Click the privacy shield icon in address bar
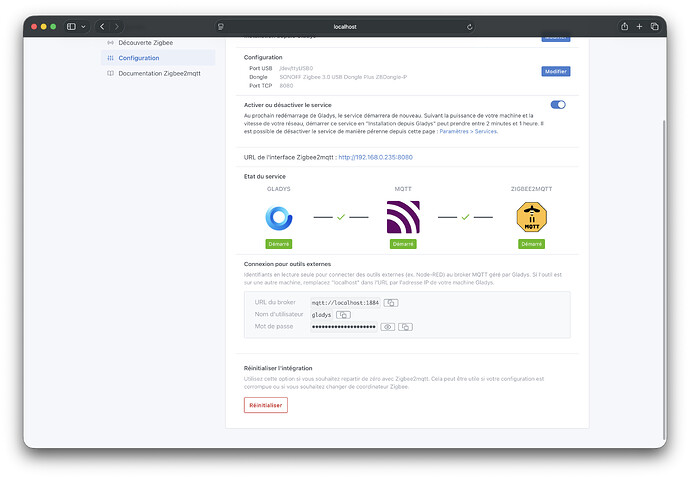 221,27
